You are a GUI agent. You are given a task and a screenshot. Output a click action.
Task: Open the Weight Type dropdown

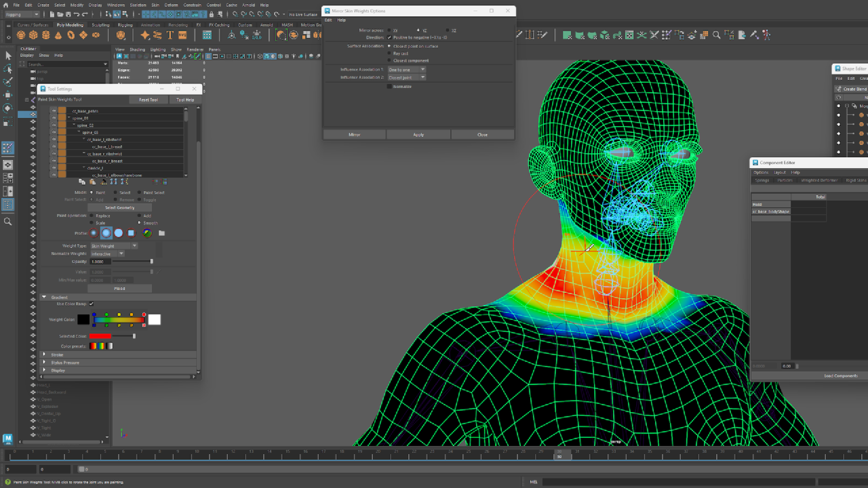pos(114,246)
